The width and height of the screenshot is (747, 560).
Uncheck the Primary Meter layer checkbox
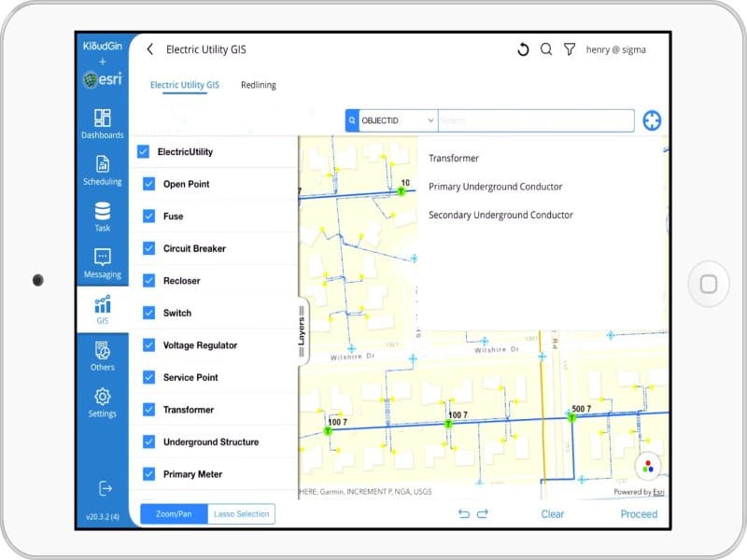[x=149, y=474]
